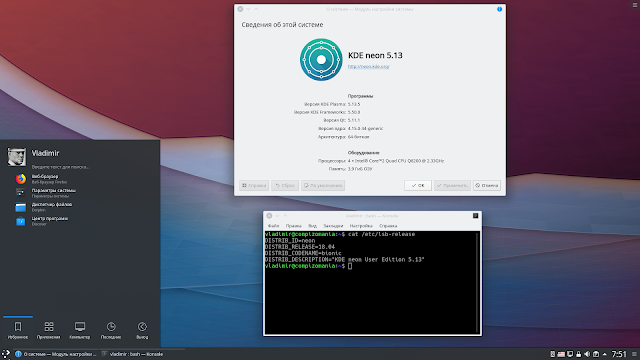Click KDE Plasma version value 5.13.5
Image resolution: width=640 pixels, height=360 pixels.
354,104
